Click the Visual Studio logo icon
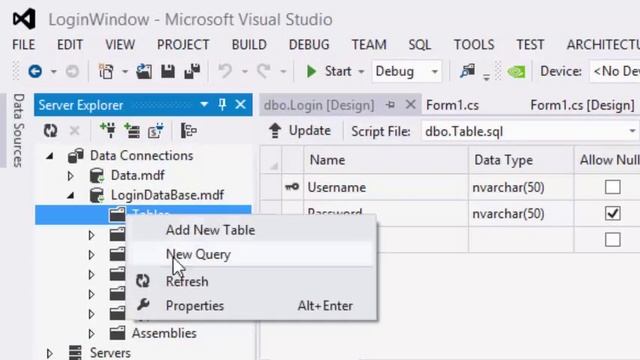The height and width of the screenshot is (360, 640). point(24,19)
